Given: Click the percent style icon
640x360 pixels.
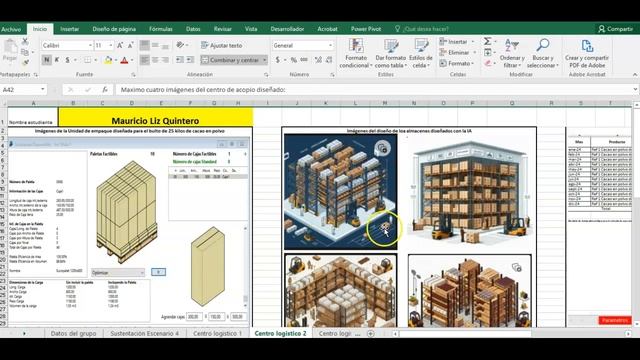Looking at the screenshot, I should point(293,60).
